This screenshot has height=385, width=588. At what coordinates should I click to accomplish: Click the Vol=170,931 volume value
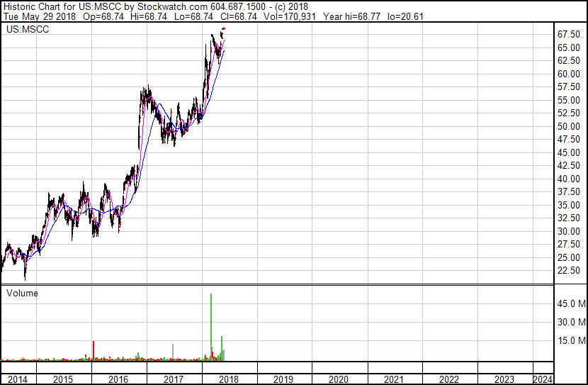[x=290, y=16]
